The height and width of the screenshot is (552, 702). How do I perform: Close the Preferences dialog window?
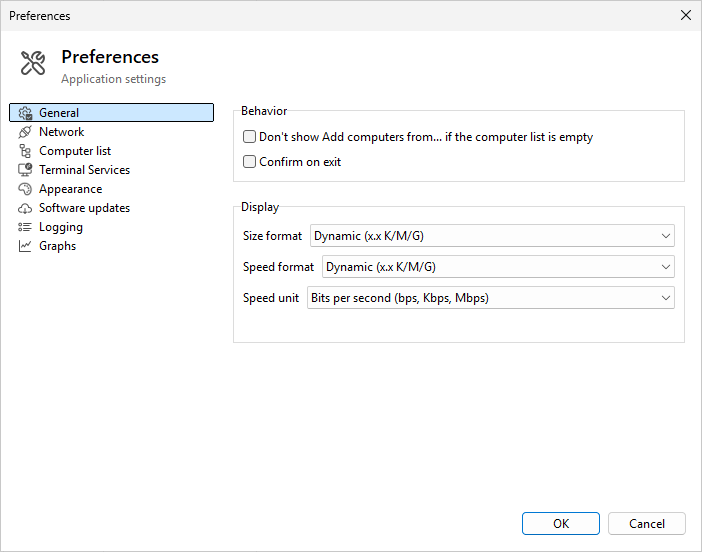click(685, 15)
